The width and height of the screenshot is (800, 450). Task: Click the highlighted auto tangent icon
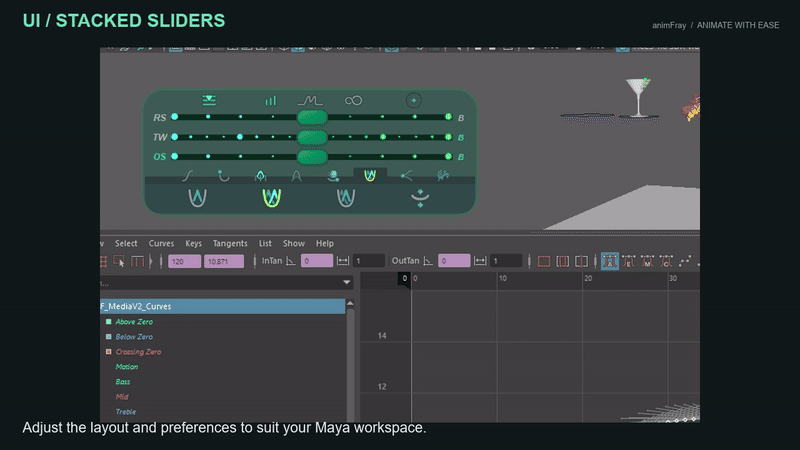610,261
